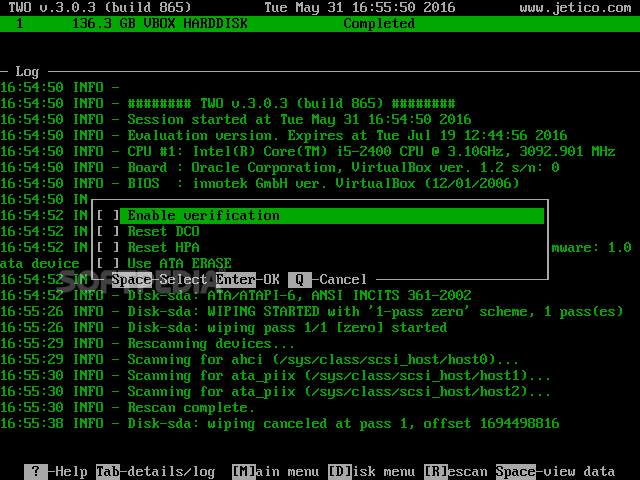
Task: Click Tab-details/log in bottom bar
Action: (156, 472)
